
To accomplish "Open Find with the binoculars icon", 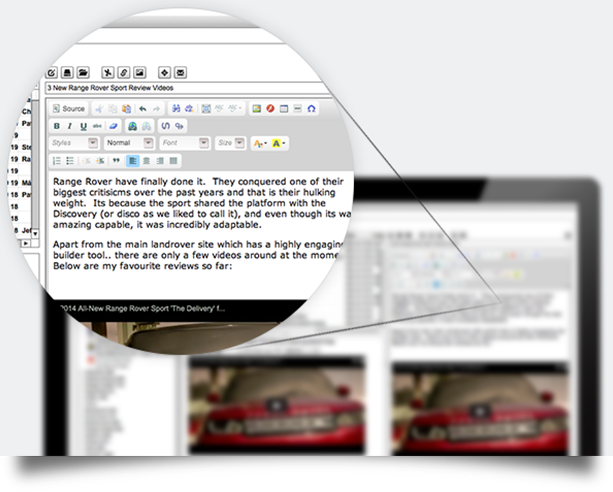I will pyautogui.click(x=176, y=109).
